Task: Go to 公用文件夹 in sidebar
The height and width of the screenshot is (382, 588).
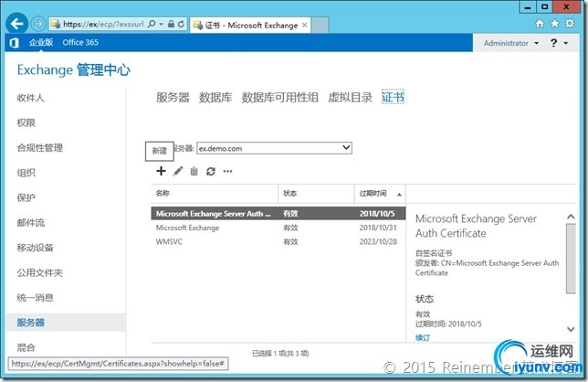Action: pos(40,273)
